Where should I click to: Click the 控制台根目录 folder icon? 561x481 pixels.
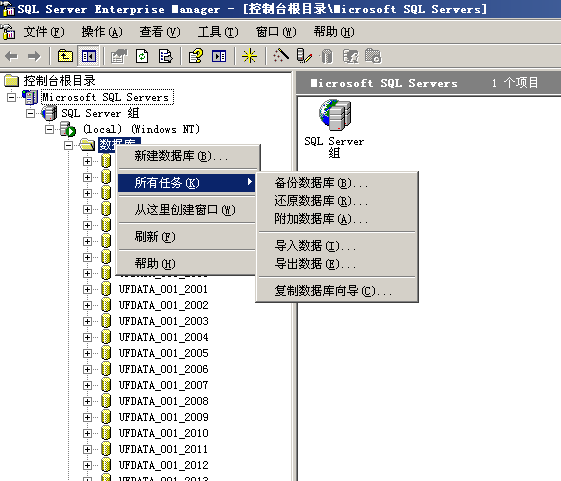click(x=11, y=81)
